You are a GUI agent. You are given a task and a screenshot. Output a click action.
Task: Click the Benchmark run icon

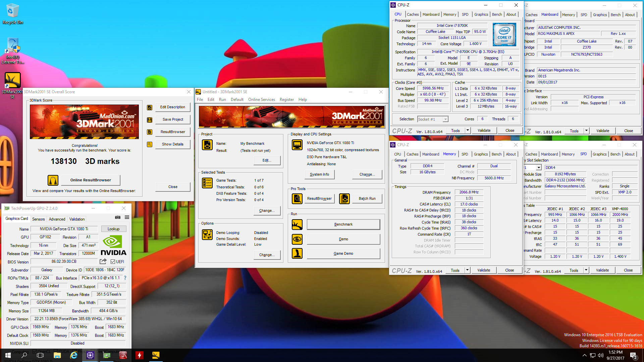[297, 225]
